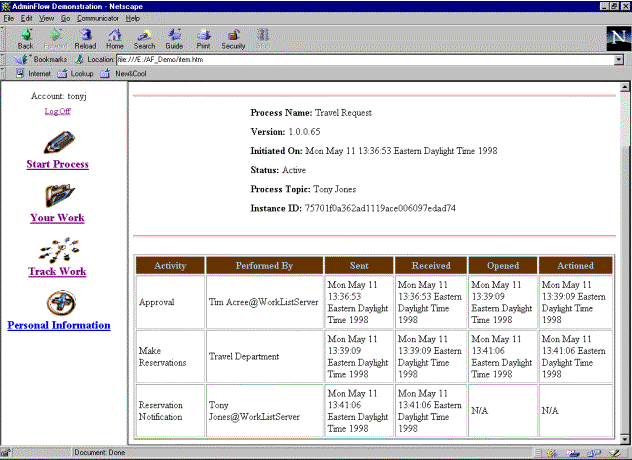Click the Back toolbar button
This screenshot has height=460, width=632.
[x=25, y=38]
